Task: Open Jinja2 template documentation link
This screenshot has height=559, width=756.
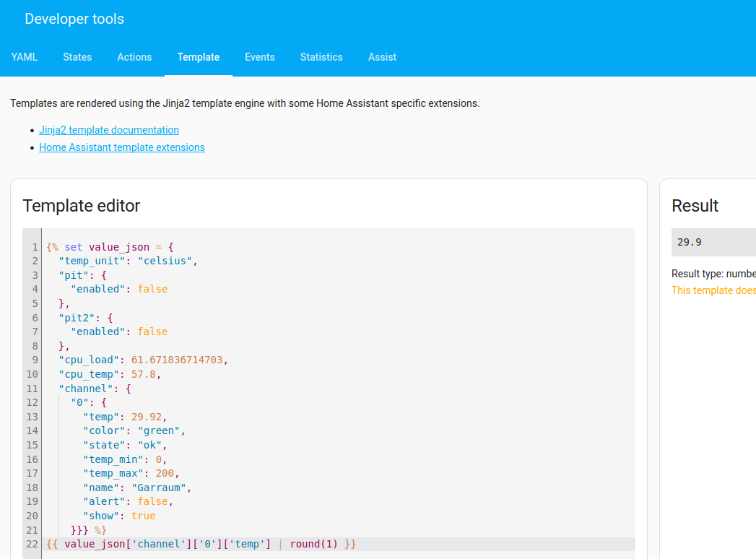Action: [109, 130]
